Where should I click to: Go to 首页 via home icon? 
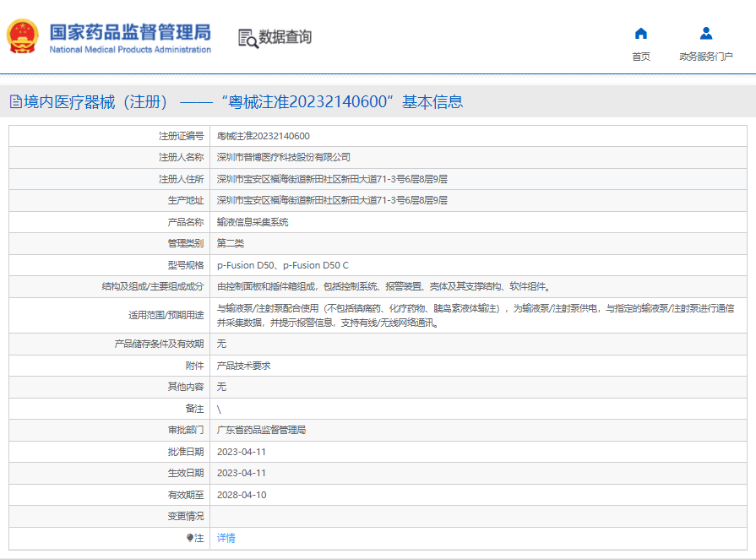[x=641, y=33]
